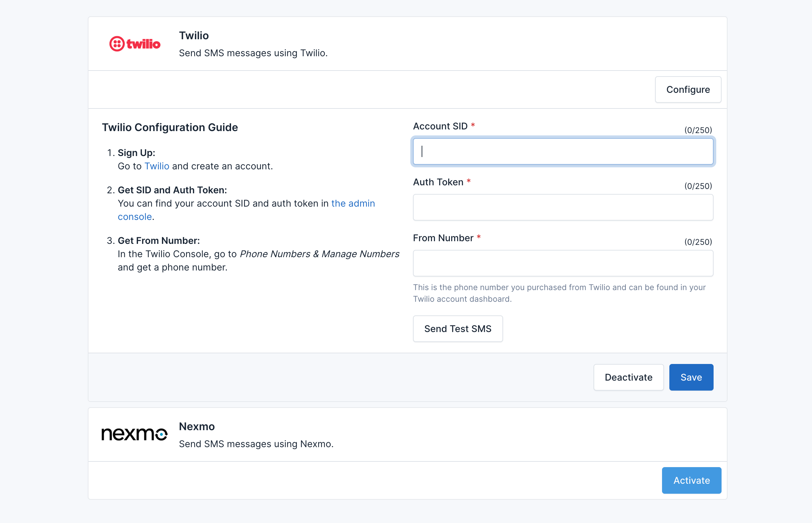Deactivate the Twilio provider
812x523 pixels.
click(x=628, y=377)
